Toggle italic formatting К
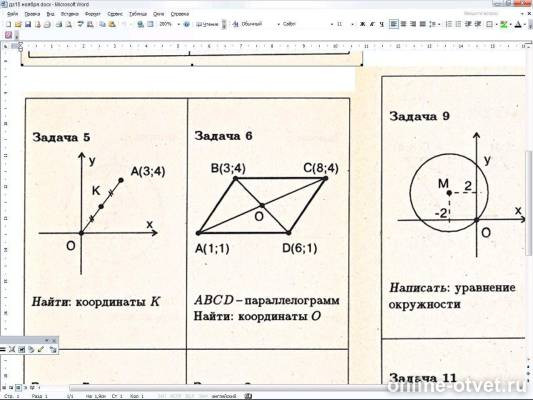533x400 pixels. (372, 24)
